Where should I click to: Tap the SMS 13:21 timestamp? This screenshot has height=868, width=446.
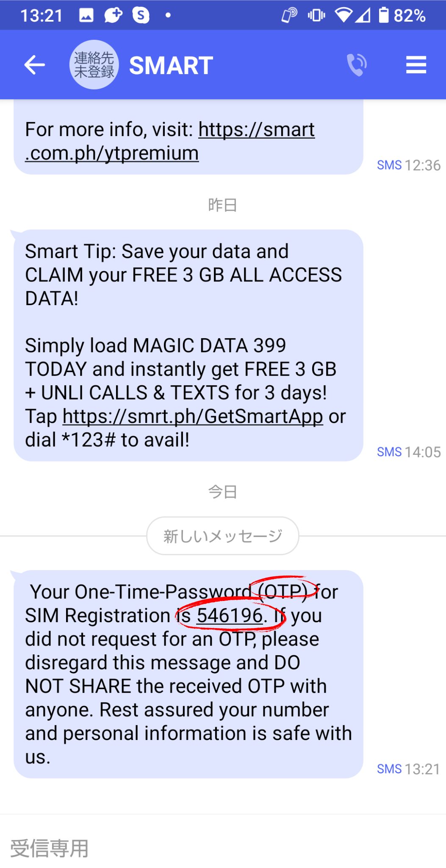(x=409, y=769)
